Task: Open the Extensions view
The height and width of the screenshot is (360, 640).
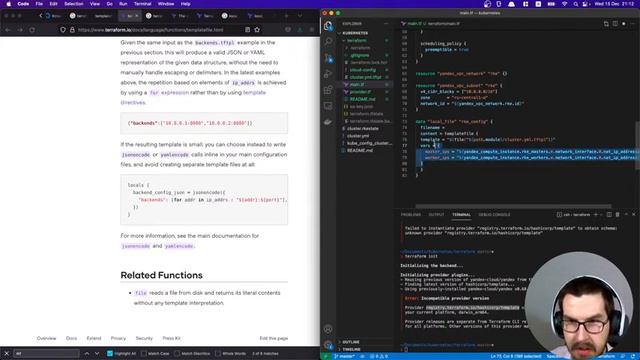Action: pos(328,90)
